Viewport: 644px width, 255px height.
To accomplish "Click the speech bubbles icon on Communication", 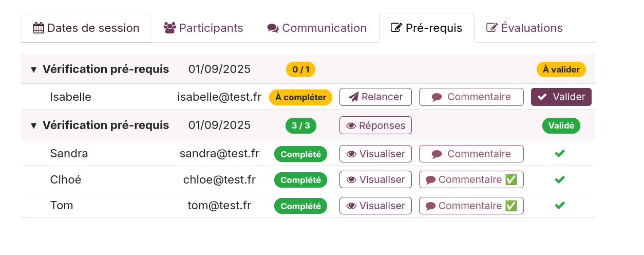I will point(273,28).
